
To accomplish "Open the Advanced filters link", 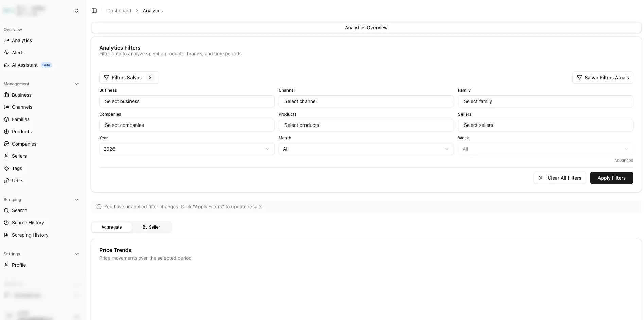I will tap(624, 161).
